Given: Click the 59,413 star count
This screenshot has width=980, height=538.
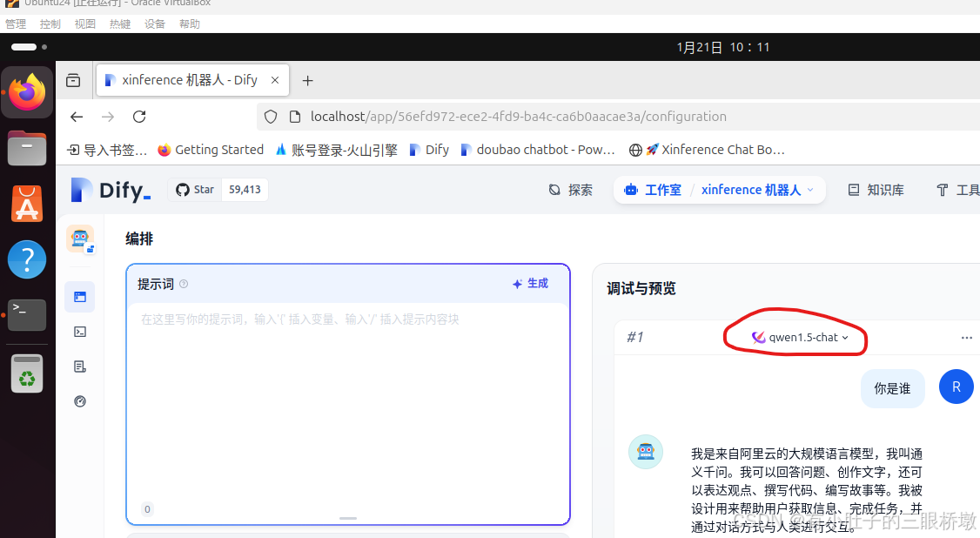Looking at the screenshot, I should point(245,190).
